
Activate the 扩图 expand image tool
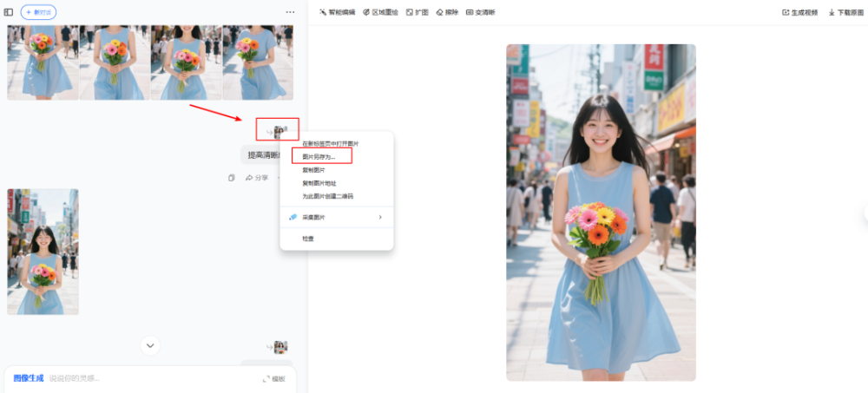pyautogui.click(x=418, y=12)
